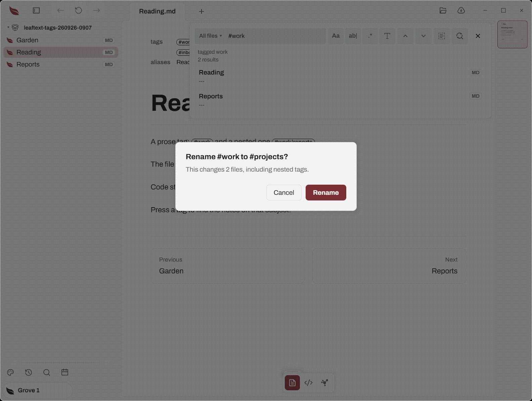Confirm with the Rename button

point(326,192)
